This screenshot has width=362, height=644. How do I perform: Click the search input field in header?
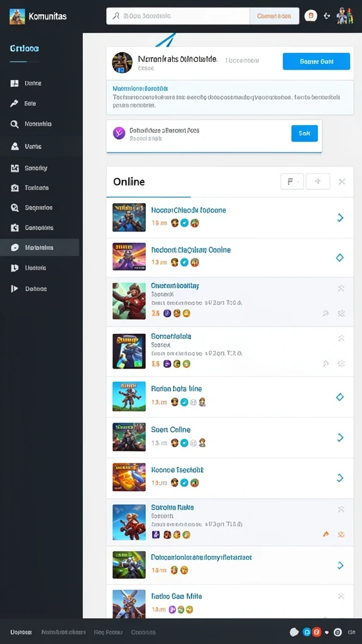pos(178,16)
